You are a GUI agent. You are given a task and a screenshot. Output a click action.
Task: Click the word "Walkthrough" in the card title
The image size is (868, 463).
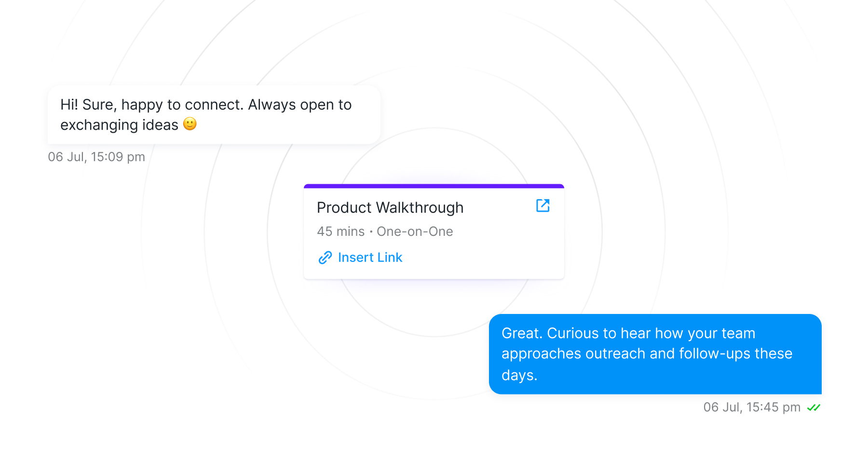420,207
